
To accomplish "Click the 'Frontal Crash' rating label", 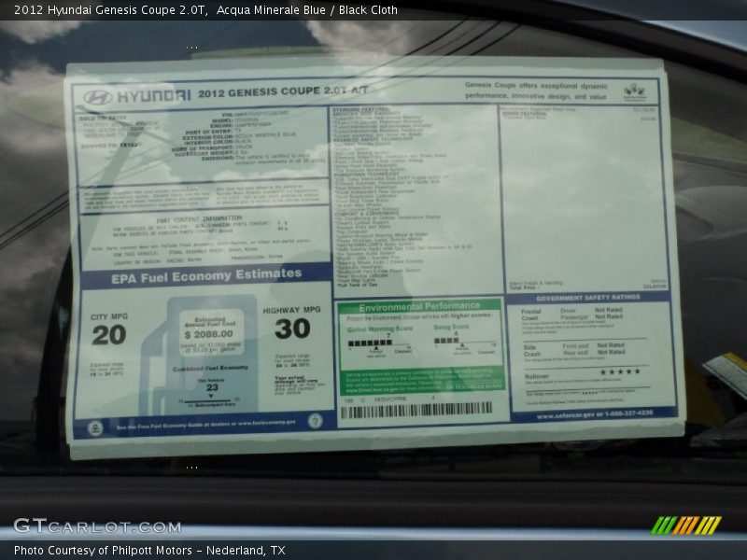I will 530,315.
